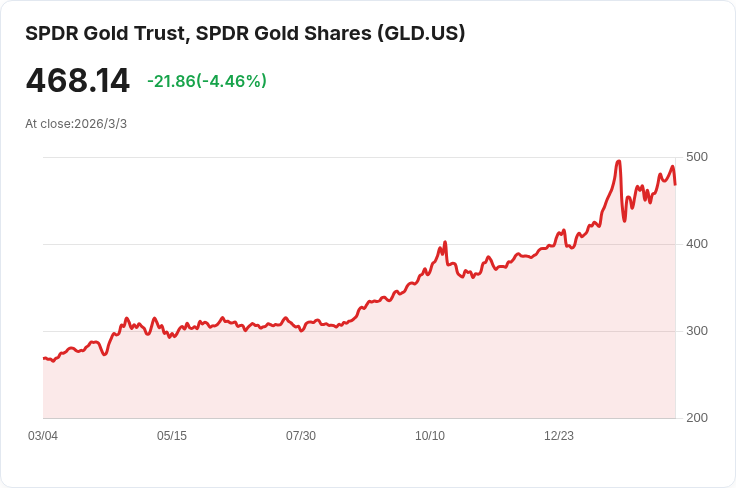The width and height of the screenshot is (736, 488).
Task: Click the October spike just above 400
Action: tap(445, 242)
